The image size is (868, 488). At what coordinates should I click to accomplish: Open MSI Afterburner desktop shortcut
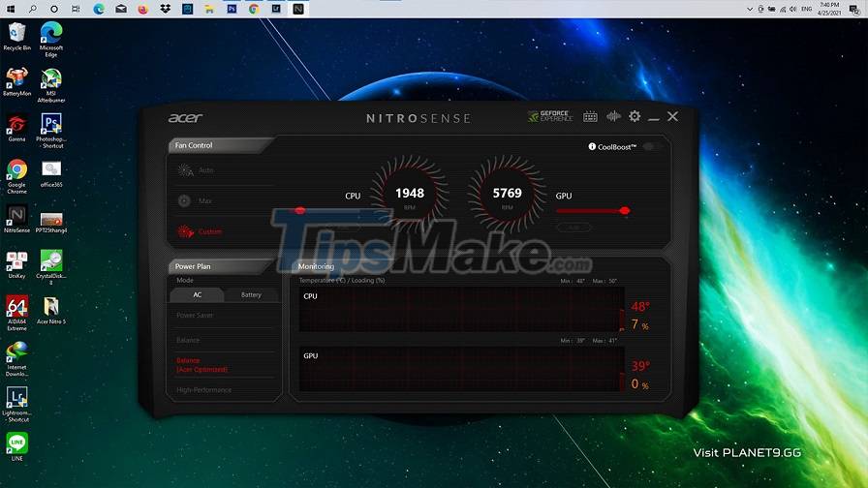click(51, 85)
